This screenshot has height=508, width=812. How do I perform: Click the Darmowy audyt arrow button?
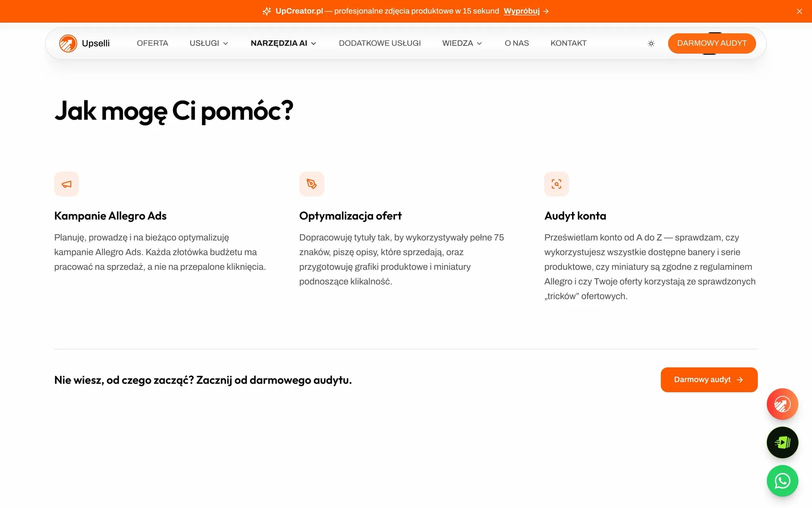tap(709, 380)
